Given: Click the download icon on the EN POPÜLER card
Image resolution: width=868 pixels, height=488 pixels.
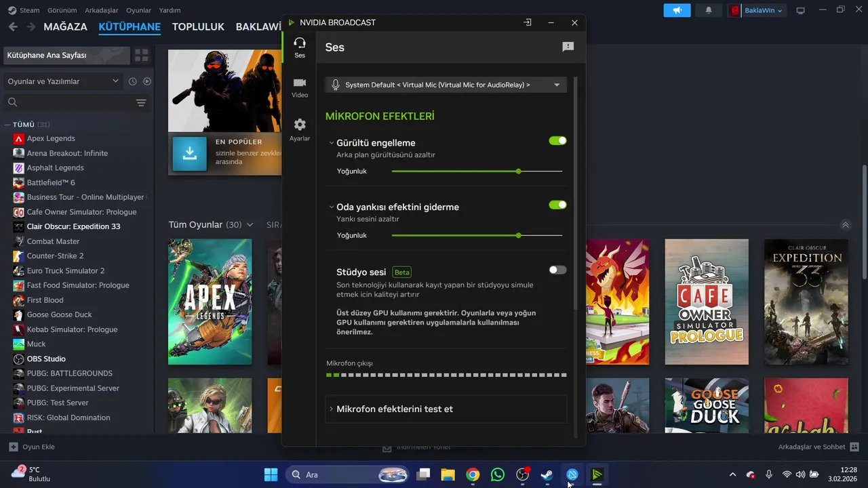Looking at the screenshot, I should click(x=190, y=154).
